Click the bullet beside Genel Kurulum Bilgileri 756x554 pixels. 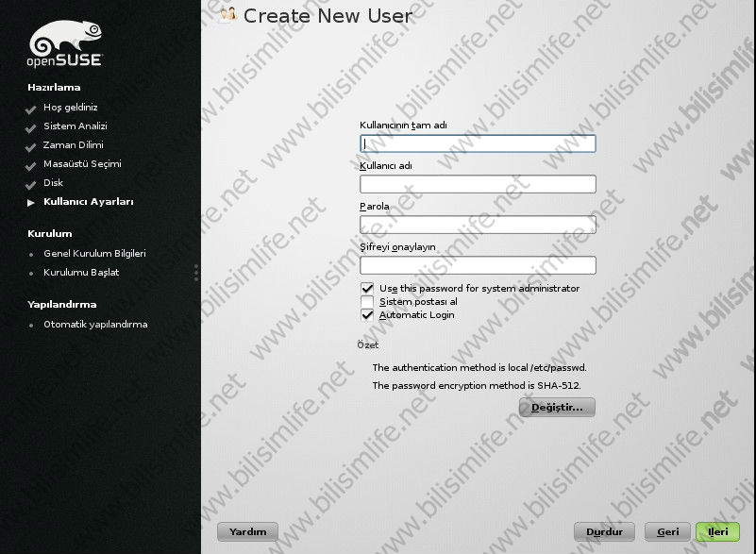(x=31, y=254)
